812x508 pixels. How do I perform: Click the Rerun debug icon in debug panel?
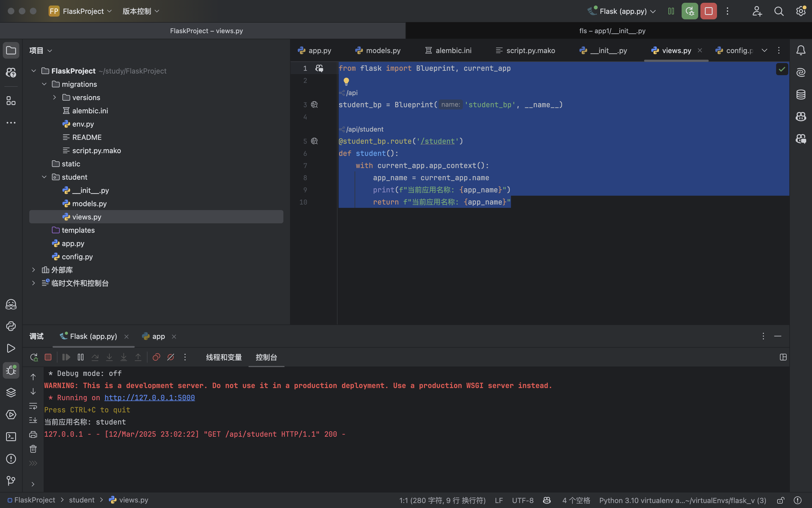[x=34, y=357]
